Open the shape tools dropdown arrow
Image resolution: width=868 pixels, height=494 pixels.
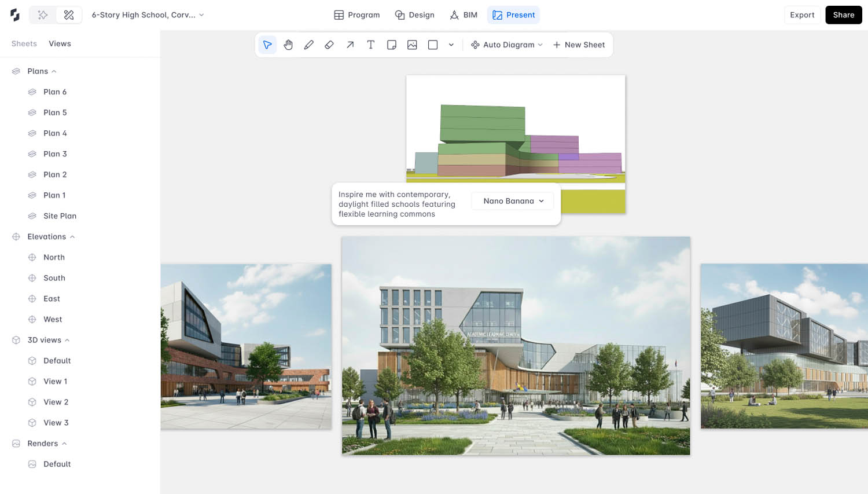click(x=451, y=45)
